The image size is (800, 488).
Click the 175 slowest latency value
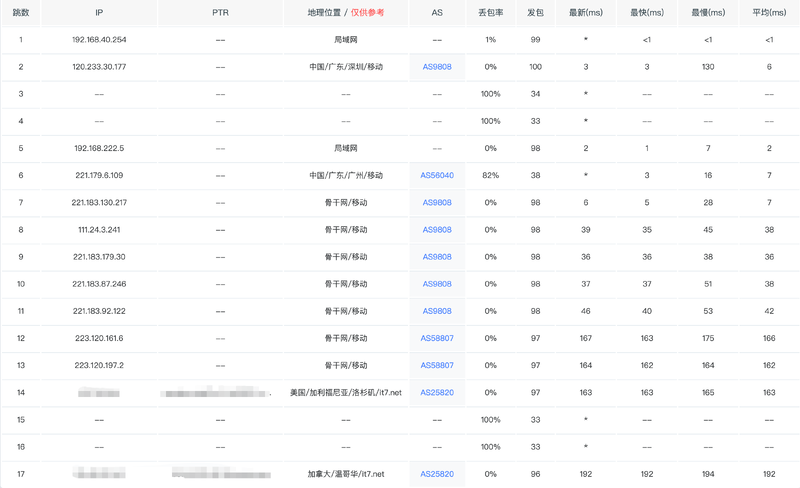[x=708, y=338]
